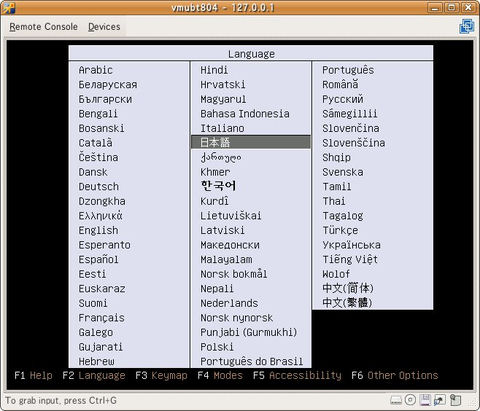
Task: Select English from the language list
Action: pos(98,230)
